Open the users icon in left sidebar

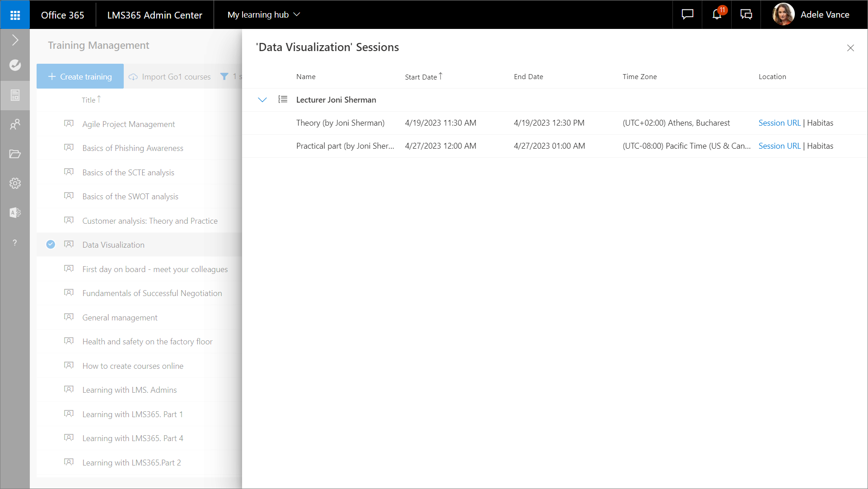coord(15,124)
